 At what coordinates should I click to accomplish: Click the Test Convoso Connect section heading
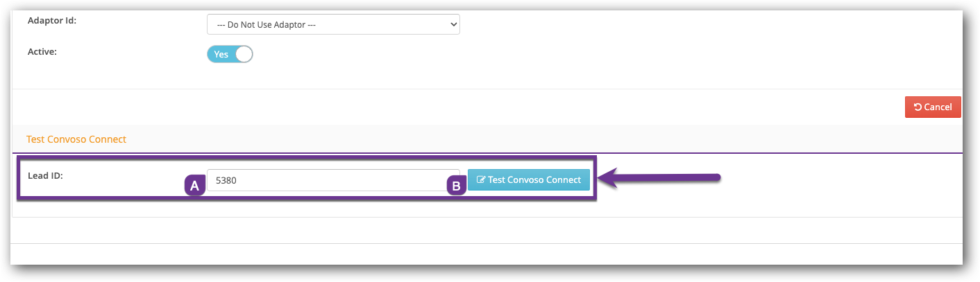tap(76, 139)
